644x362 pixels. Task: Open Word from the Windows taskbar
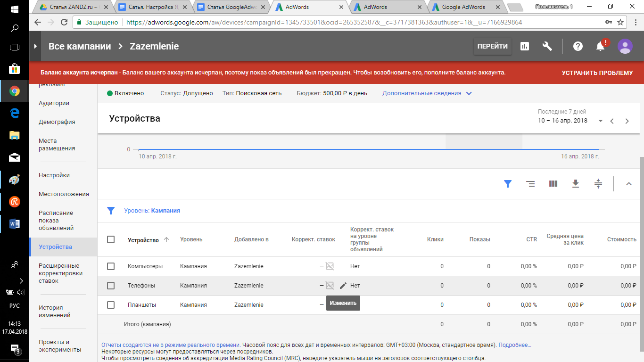pos(14,223)
